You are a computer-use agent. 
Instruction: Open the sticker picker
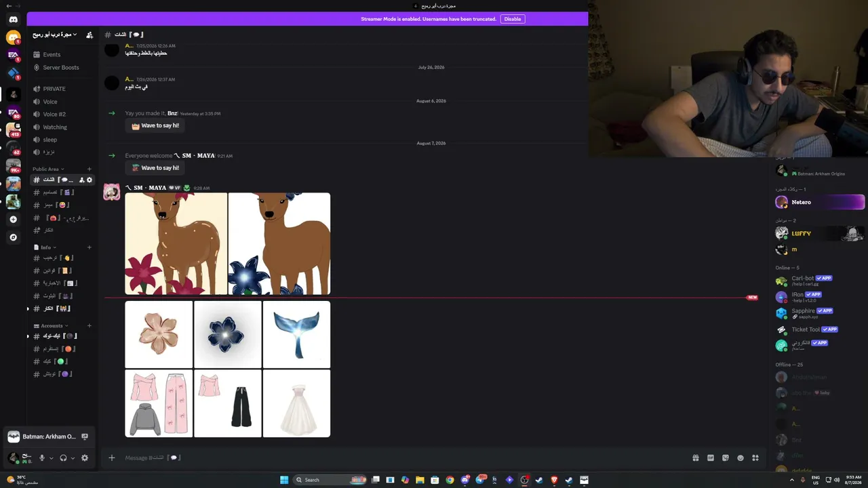(726, 458)
